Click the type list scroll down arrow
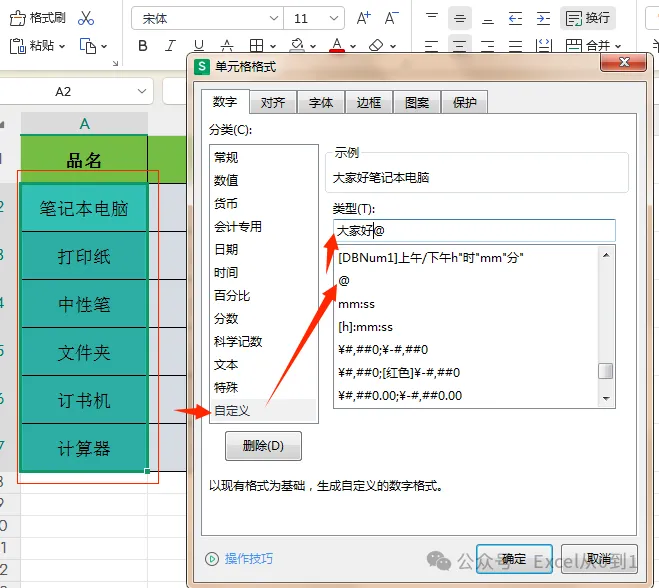659x588 pixels. [x=606, y=398]
